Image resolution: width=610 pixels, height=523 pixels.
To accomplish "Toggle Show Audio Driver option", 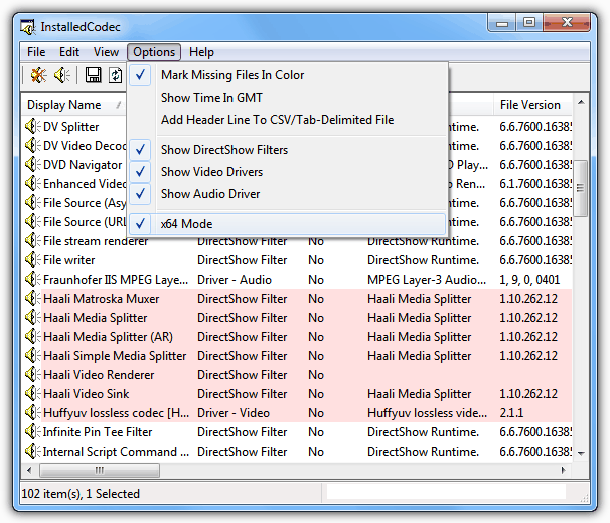I will [x=288, y=194].
